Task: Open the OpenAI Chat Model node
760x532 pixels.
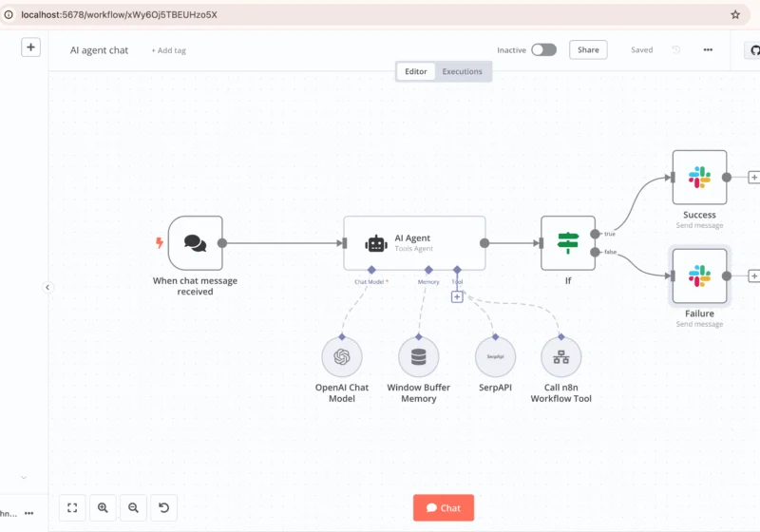Action: pos(342,357)
